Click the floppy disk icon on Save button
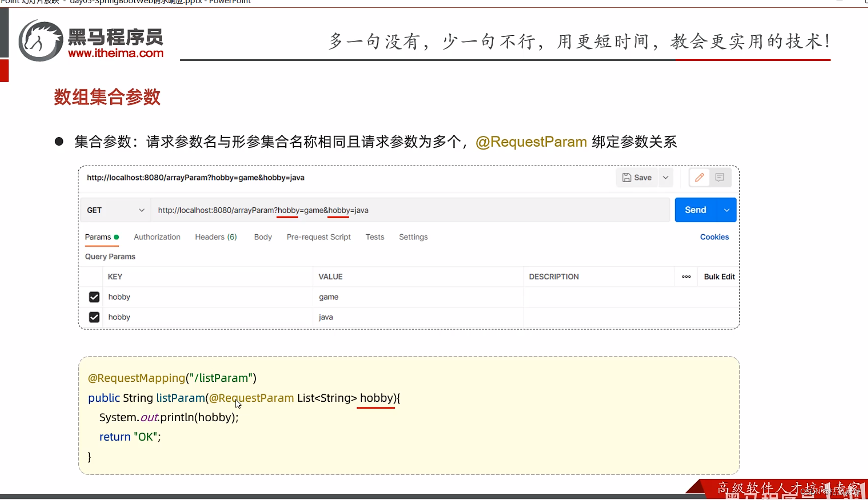Screen dimensions: 868x500 tap(626, 177)
